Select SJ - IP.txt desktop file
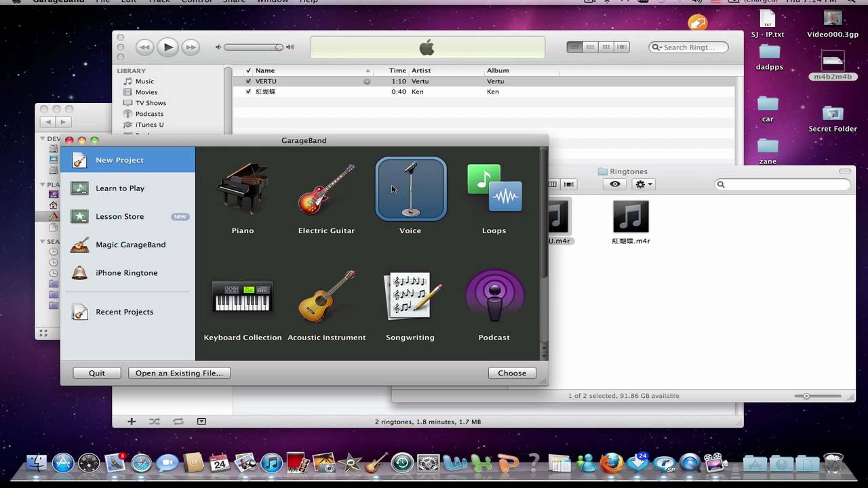 pyautogui.click(x=768, y=24)
